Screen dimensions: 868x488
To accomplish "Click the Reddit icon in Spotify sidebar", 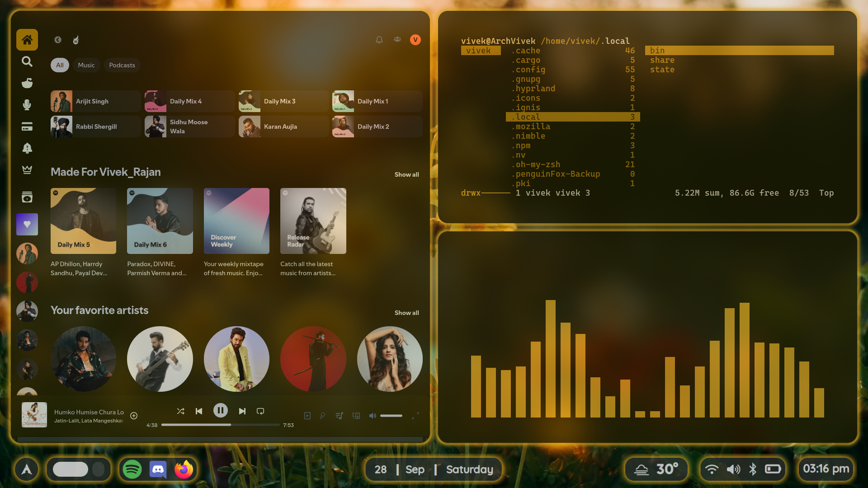I will [27, 83].
